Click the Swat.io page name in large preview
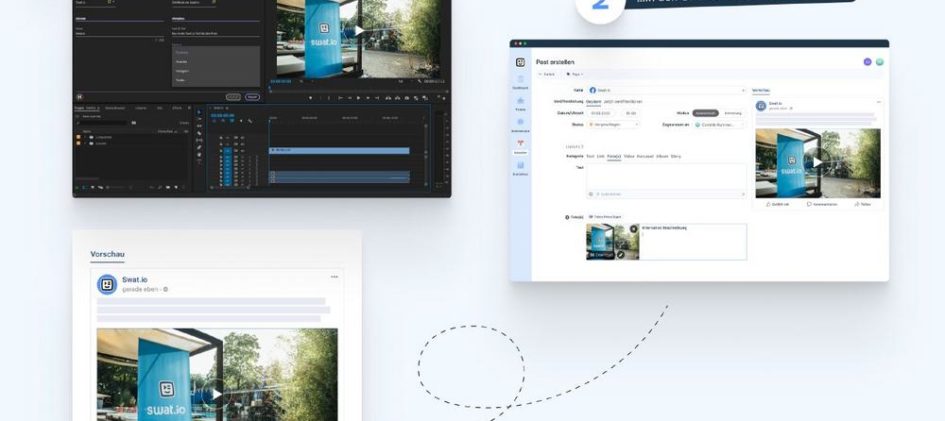 coord(134,279)
